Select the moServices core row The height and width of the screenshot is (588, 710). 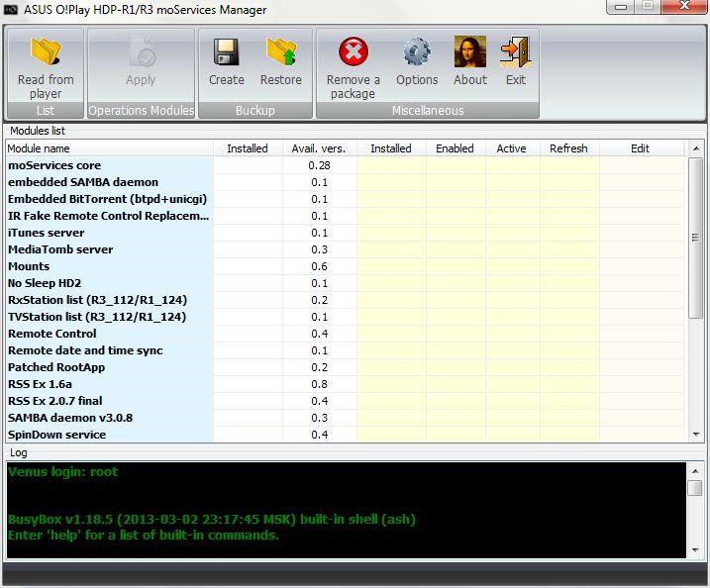pyautogui.click(x=345, y=165)
